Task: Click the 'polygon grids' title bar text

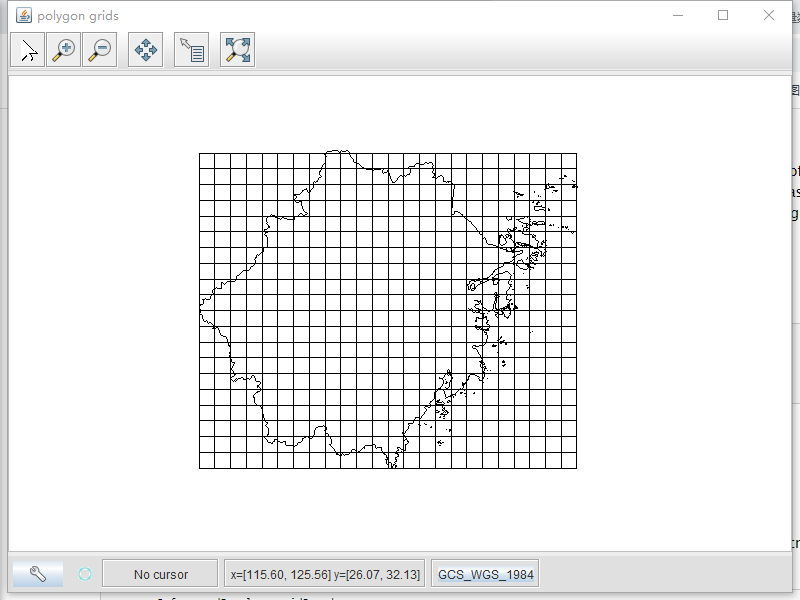Action: pyautogui.click(x=78, y=16)
